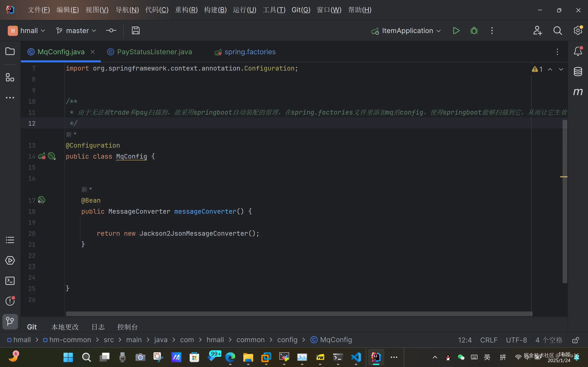Click the Git commit icon in toolbar

[x=111, y=31]
